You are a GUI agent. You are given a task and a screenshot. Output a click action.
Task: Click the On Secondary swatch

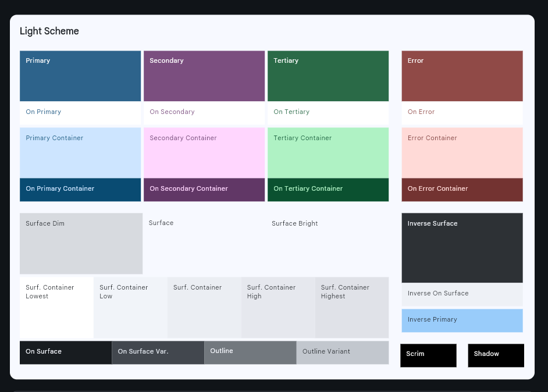(204, 113)
